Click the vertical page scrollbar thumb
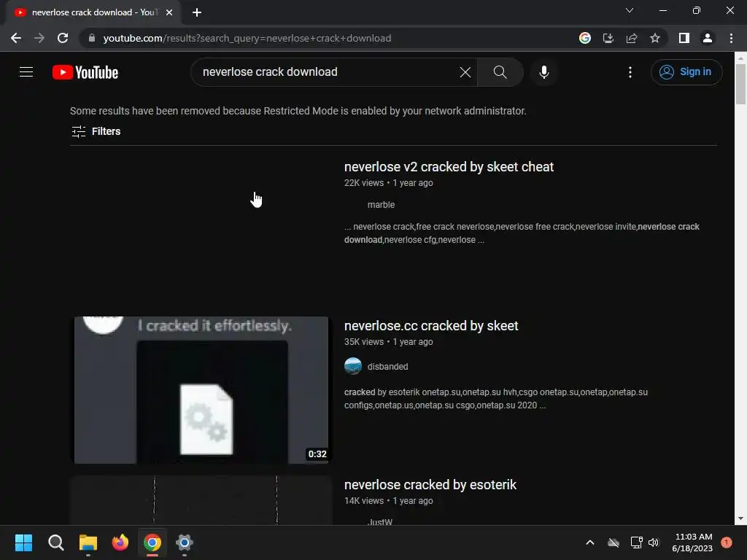 (740, 84)
